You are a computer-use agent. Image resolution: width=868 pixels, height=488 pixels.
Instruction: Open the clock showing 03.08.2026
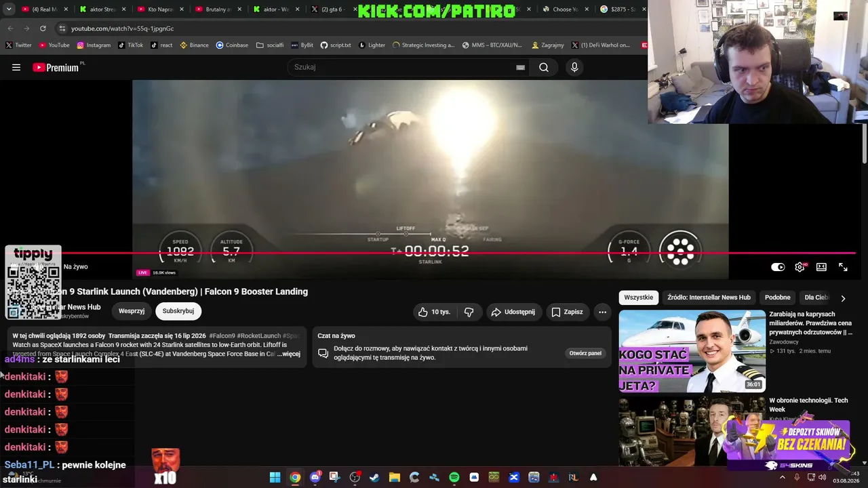(x=846, y=477)
